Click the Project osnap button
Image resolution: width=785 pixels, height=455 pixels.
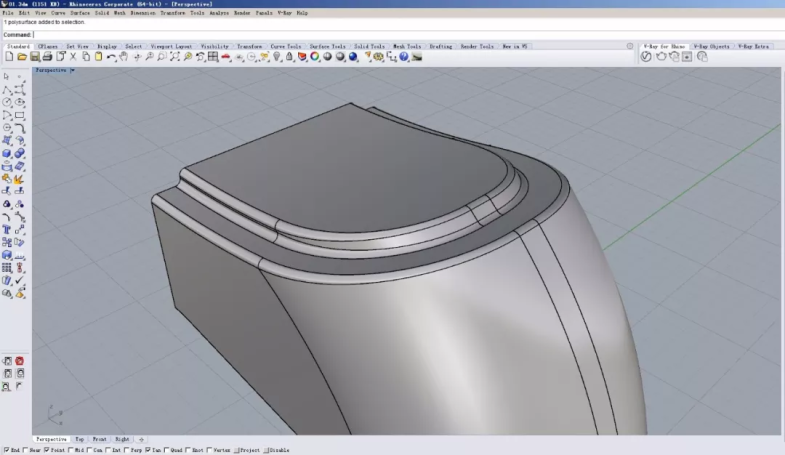coord(246,451)
